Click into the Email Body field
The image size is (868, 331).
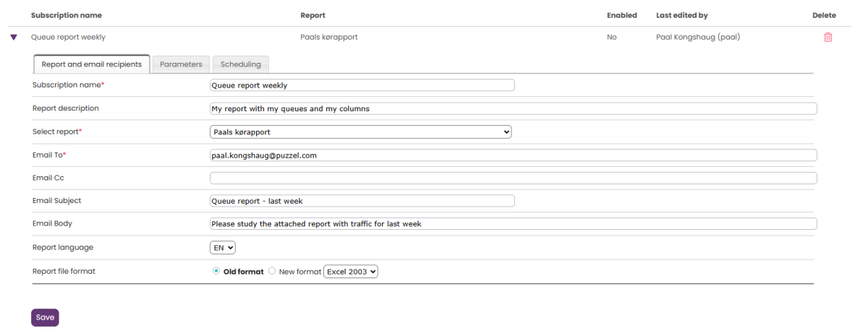(x=514, y=224)
